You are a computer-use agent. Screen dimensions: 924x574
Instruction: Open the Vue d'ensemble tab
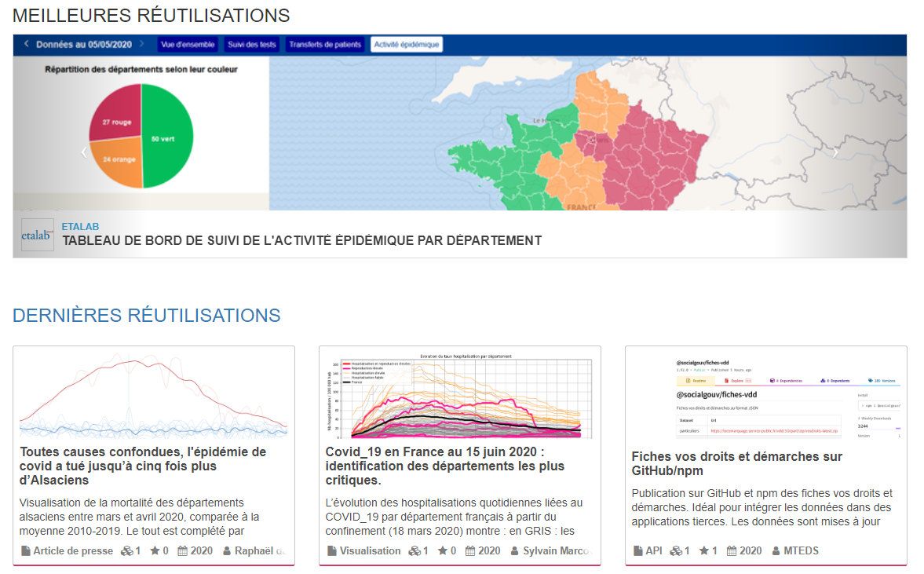click(x=188, y=45)
